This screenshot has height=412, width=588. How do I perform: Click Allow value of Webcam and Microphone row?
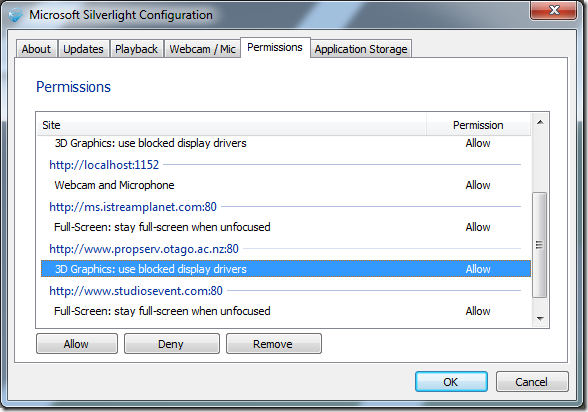478,185
